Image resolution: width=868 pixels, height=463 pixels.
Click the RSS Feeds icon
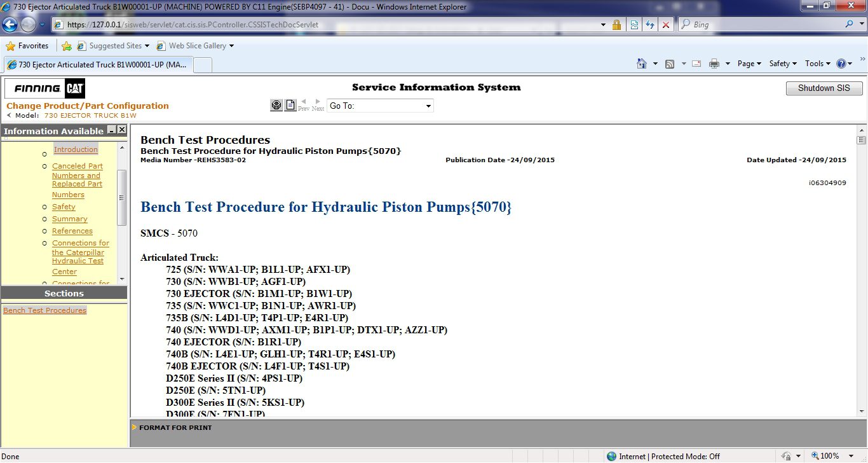point(670,64)
